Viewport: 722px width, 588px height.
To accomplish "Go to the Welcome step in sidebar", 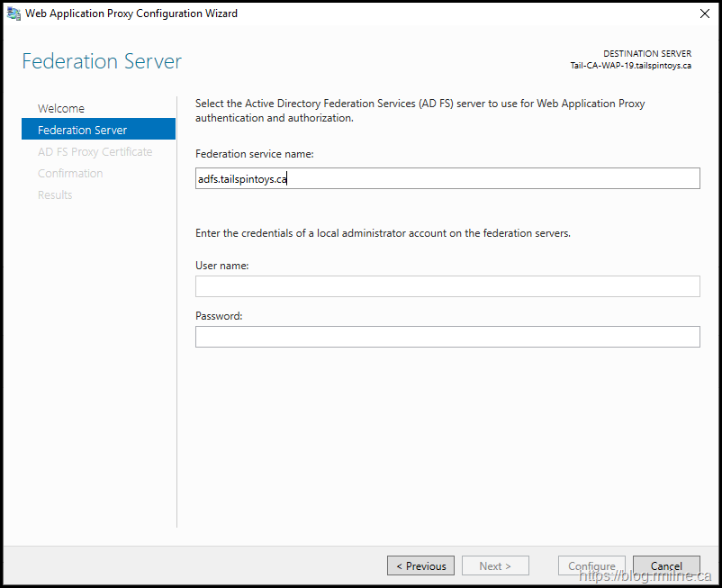I will tap(61, 109).
